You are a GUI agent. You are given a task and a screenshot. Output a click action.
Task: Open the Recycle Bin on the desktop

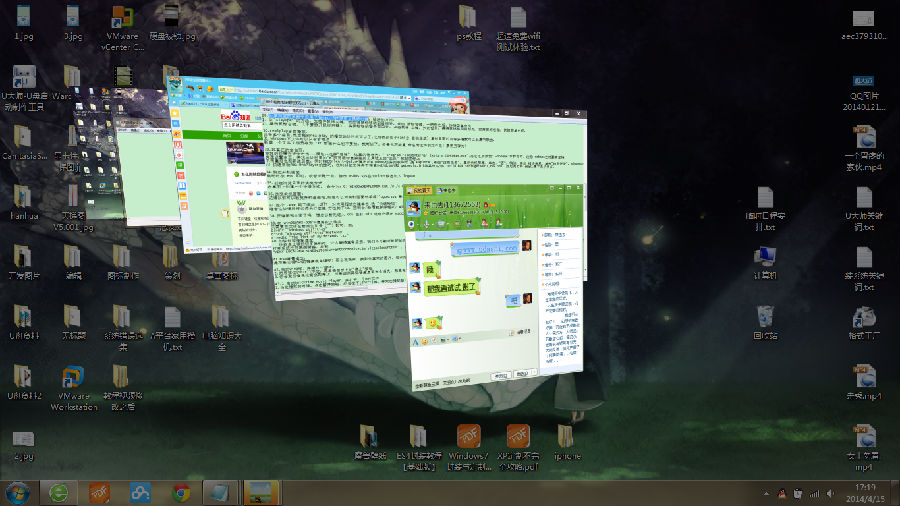765,317
